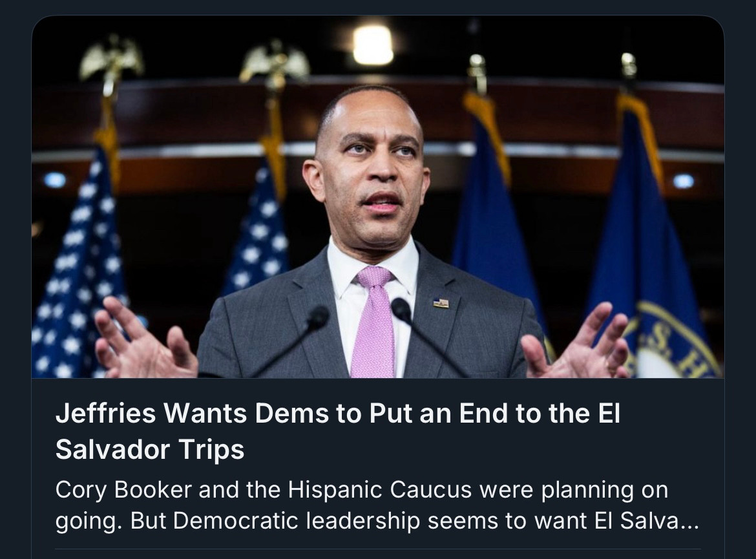Open the Jeffries El Salvador Trips headline
Image resolution: width=756 pixels, height=559 pixels.
click(337, 431)
